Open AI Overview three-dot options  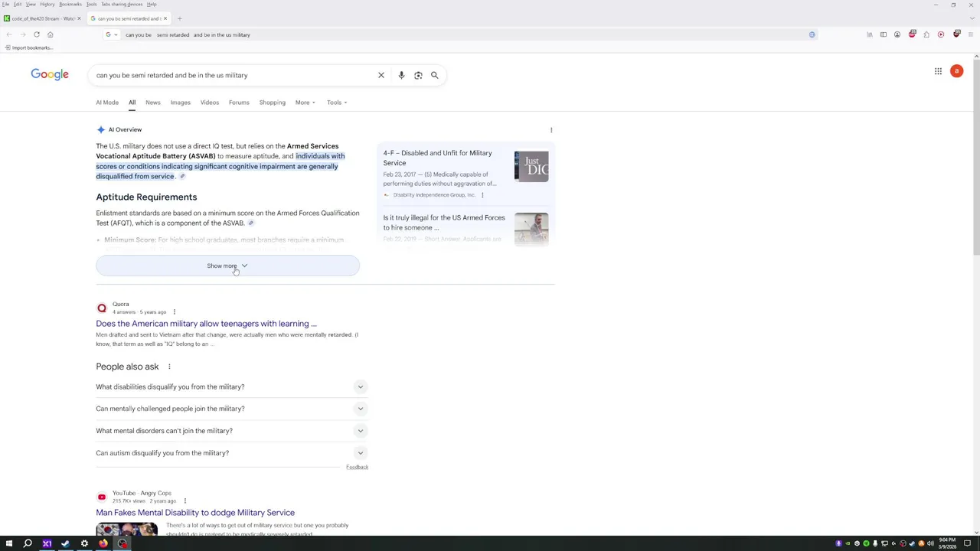pos(551,130)
